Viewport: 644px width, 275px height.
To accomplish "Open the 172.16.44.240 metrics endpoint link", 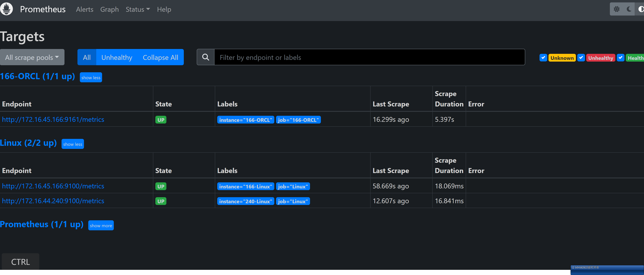I will pos(53,201).
